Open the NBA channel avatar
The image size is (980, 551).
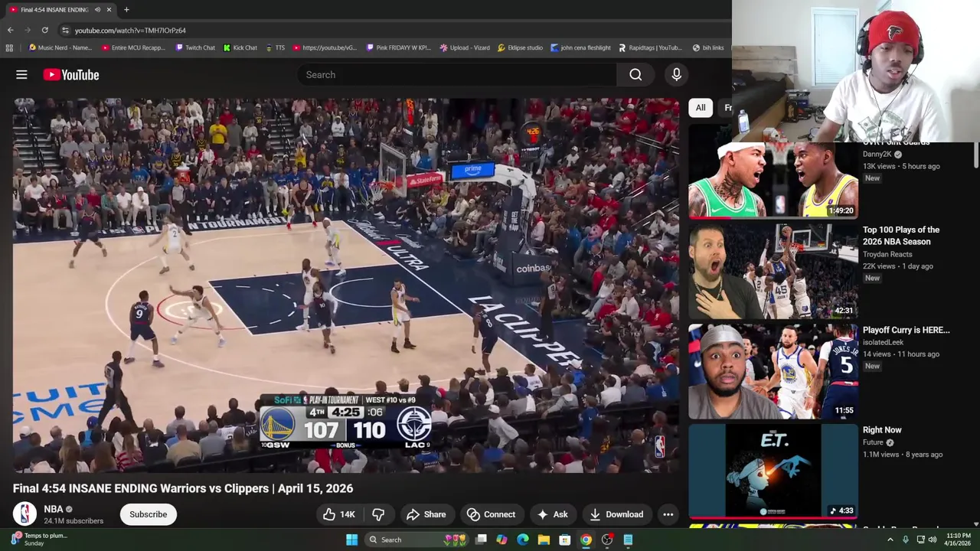pyautogui.click(x=24, y=514)
